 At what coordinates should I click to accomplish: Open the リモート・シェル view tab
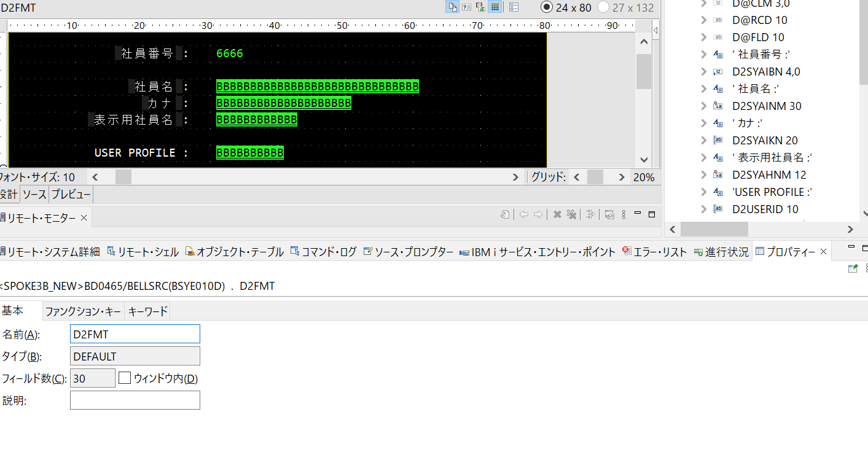tap(143, 252)
